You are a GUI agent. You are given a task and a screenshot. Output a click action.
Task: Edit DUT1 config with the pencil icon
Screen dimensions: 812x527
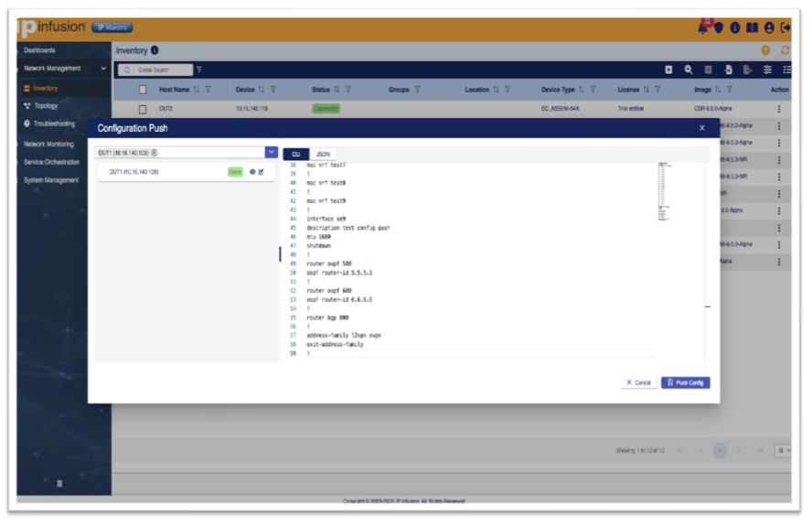261,171
